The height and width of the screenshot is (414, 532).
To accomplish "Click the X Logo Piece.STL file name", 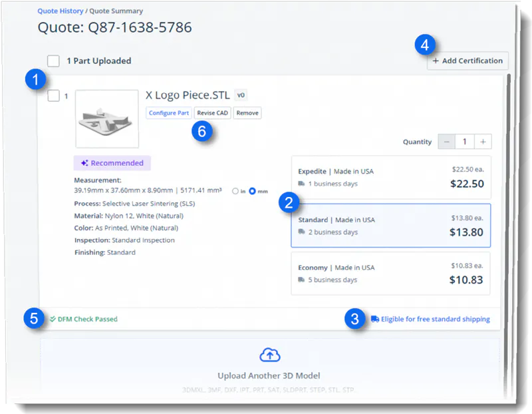I will click(188, 95).
